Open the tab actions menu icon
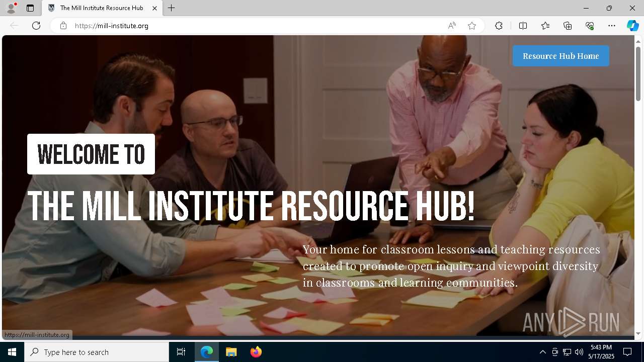 (30, 8)
